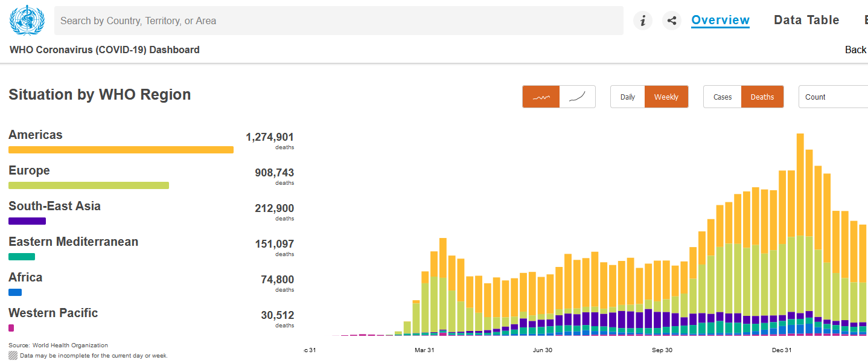Click the pink Western Pacific deaths bar
Viewport: 868px width, 363px height.
pyautogui.click(x=11, y=328)
